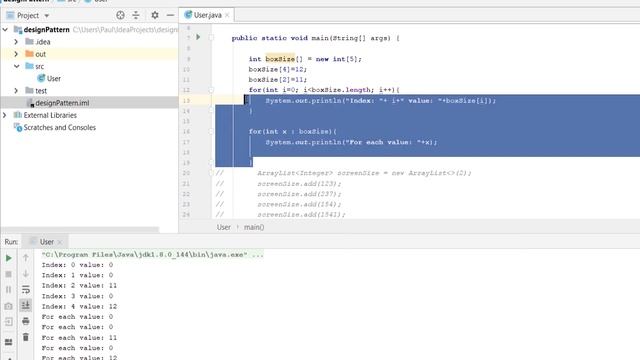
Task: Click the highlighted boxSize variable declaration
Action: [280, 59]
